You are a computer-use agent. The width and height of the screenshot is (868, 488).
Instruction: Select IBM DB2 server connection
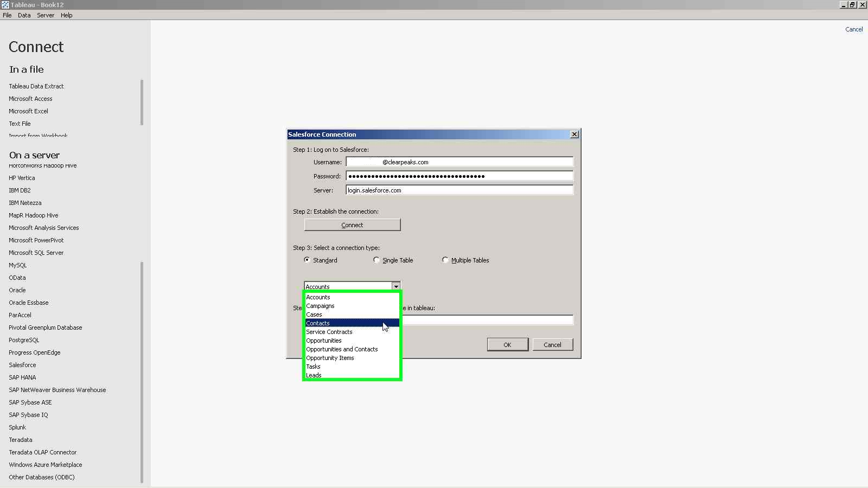[20, 190]
